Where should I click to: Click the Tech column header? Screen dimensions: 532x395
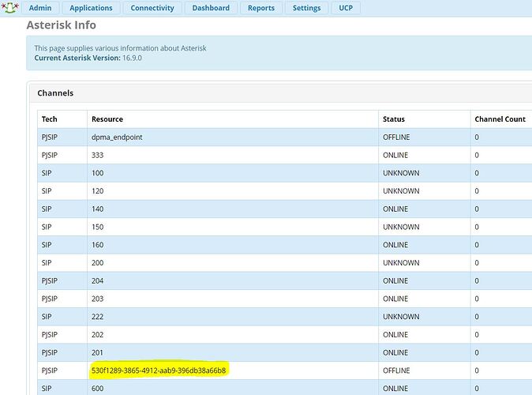(49, 119)
